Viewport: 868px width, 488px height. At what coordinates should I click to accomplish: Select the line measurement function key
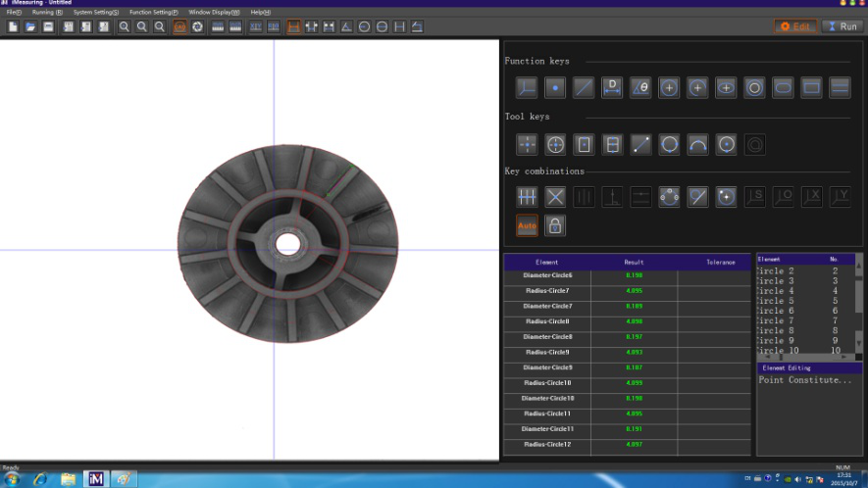click(584, 88)
